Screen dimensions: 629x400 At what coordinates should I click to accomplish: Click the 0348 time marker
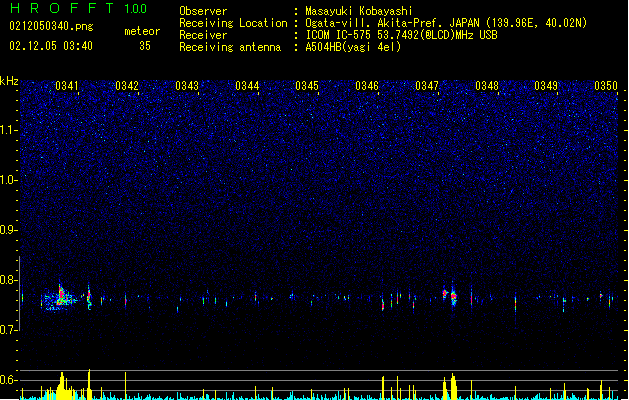click(x=487, y=86)
